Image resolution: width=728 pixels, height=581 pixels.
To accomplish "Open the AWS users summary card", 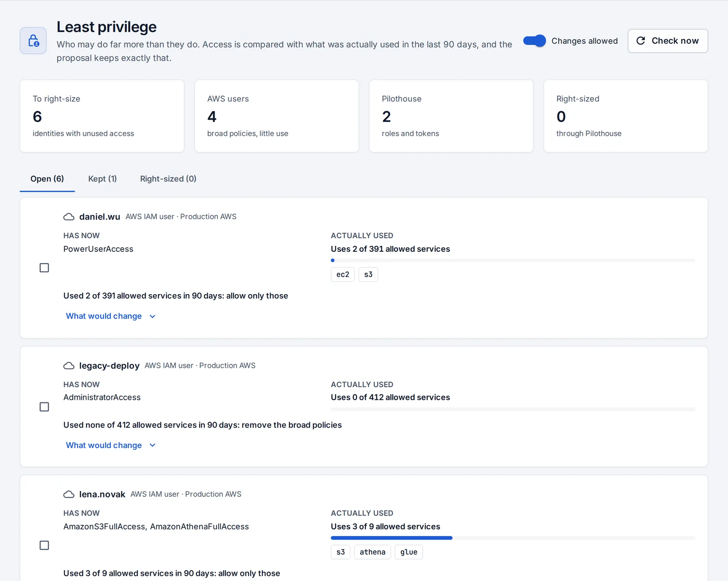I will 277,116.
